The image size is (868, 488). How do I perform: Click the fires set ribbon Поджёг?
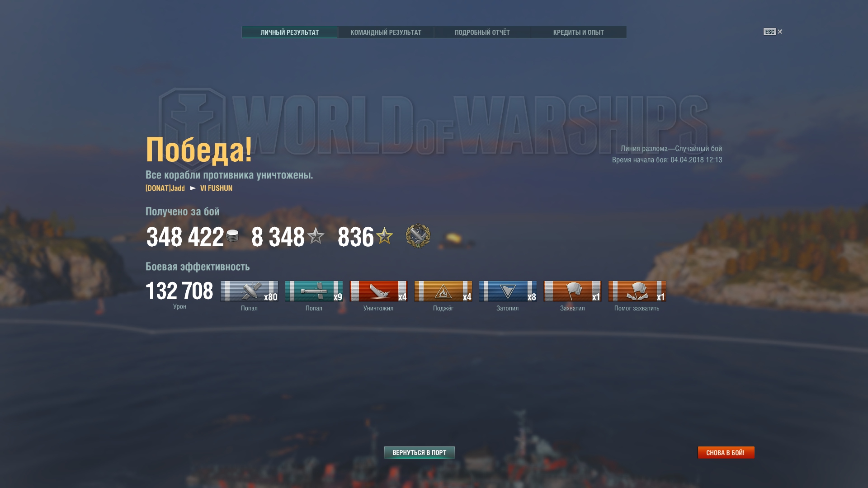point(443,291)
